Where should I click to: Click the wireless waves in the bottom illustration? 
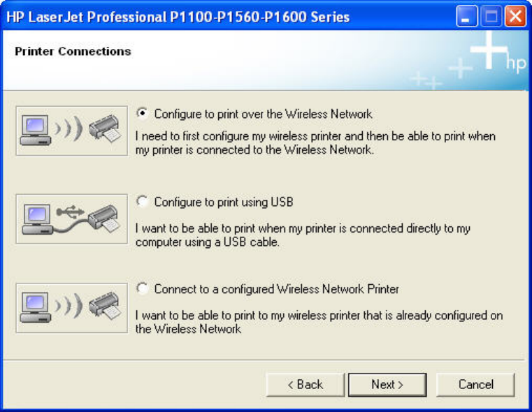coord(69,306)
